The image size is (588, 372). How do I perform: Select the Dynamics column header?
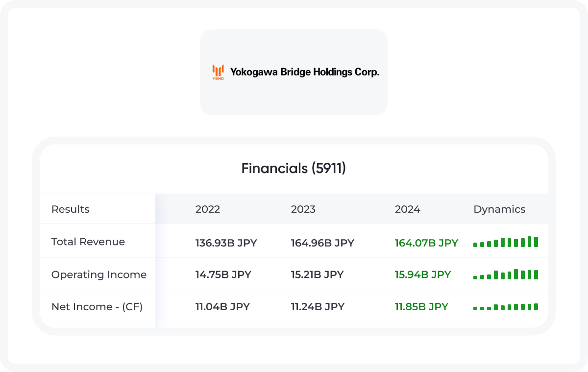pos(499,209)
